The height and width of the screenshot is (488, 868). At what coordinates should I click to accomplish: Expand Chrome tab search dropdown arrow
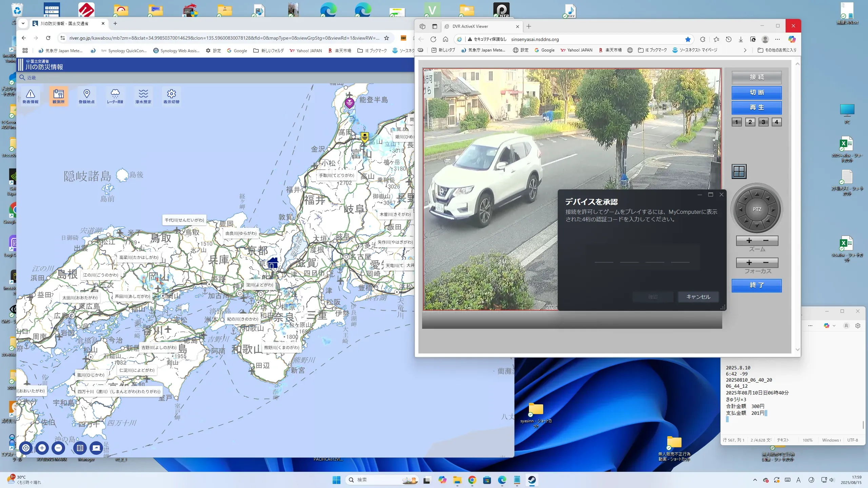pos(23,23)
